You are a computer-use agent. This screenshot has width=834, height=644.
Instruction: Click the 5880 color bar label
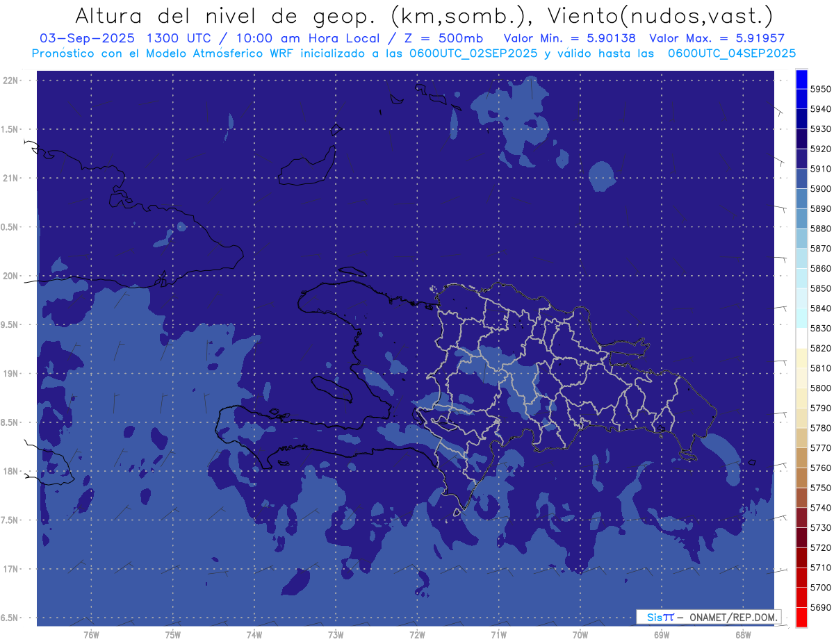[821, 229]
